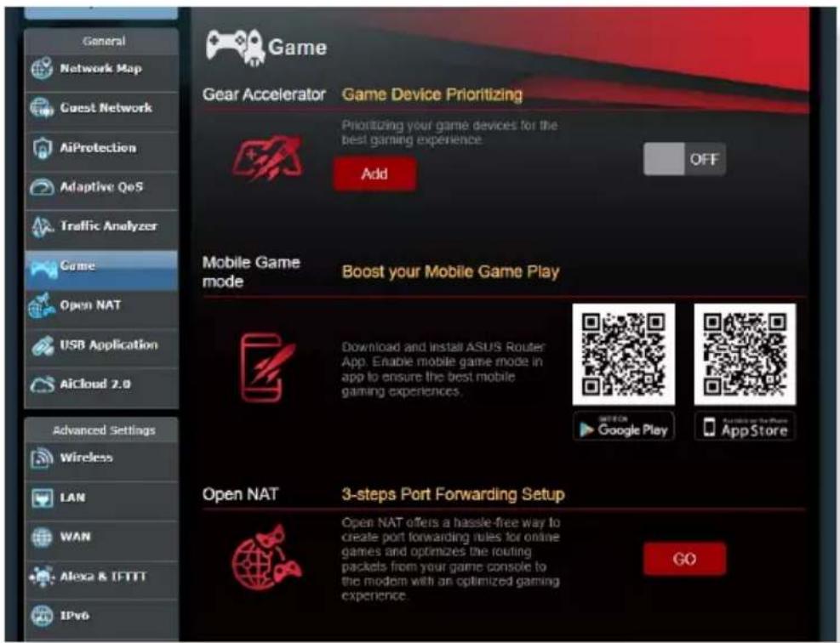Click the LAN monitor icon
The width and height of the screenshot is (840, 643).
click(42, 498)
